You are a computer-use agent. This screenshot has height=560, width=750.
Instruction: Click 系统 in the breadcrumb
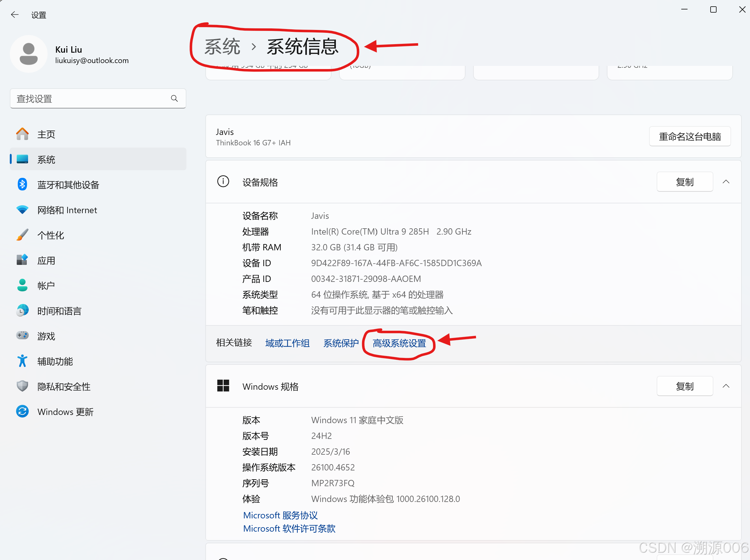(222, 46)
